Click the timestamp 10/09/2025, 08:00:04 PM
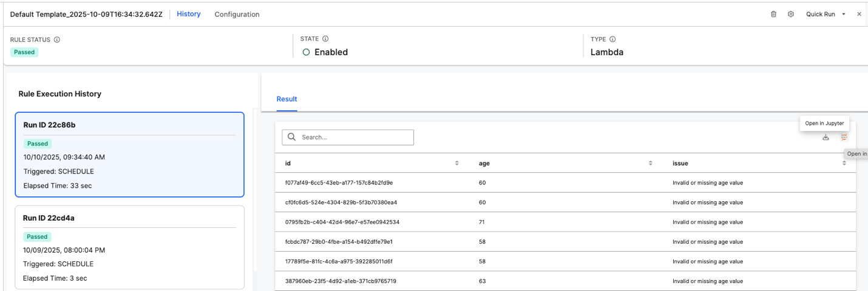 coord(63,250)
